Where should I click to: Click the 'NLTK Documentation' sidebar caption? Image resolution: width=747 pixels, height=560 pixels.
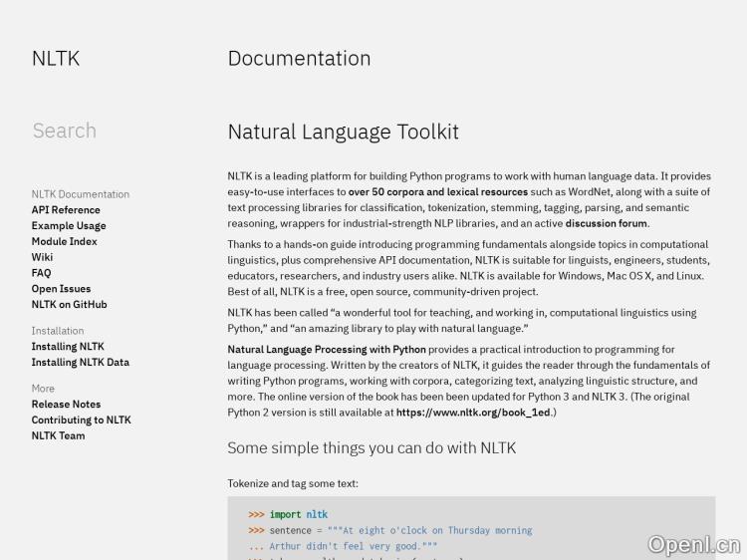(81, 194)
